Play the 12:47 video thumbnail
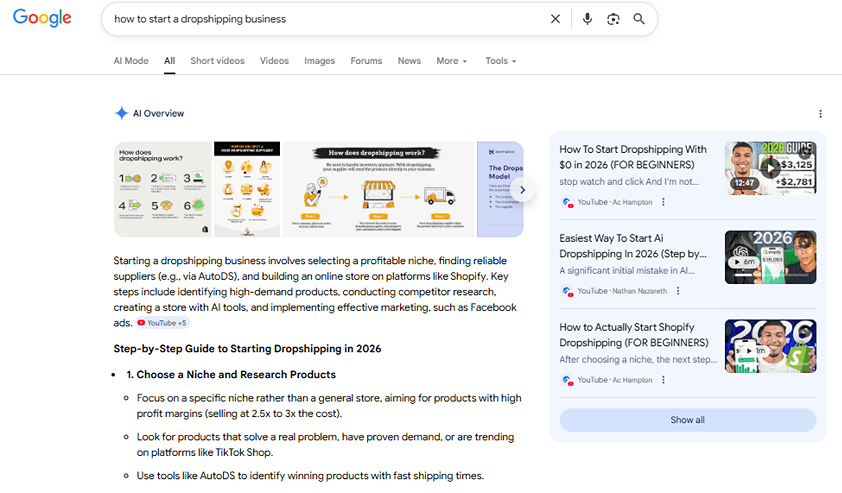The image size is (842, 493). [770, 168]
